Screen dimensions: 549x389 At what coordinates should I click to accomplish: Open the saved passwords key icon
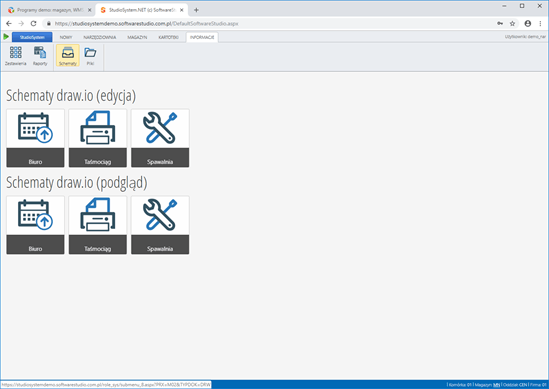point(500,23)
